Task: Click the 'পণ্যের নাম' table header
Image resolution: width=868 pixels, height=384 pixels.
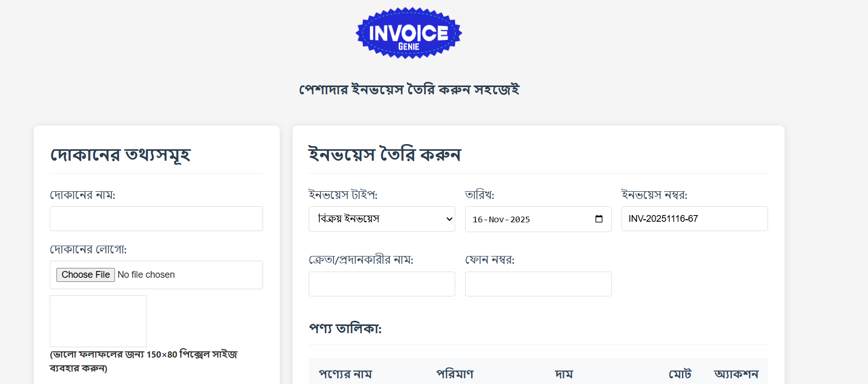Action: [345, 374]
